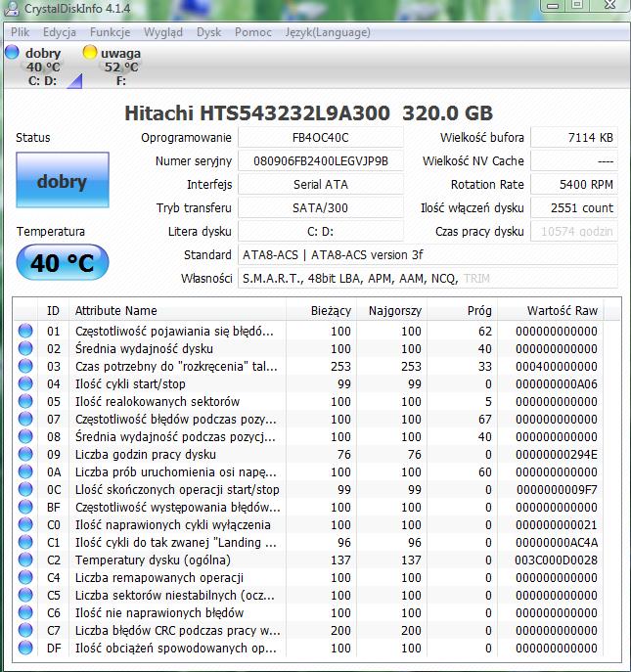Click raw value 000400000000

[557, 366]
